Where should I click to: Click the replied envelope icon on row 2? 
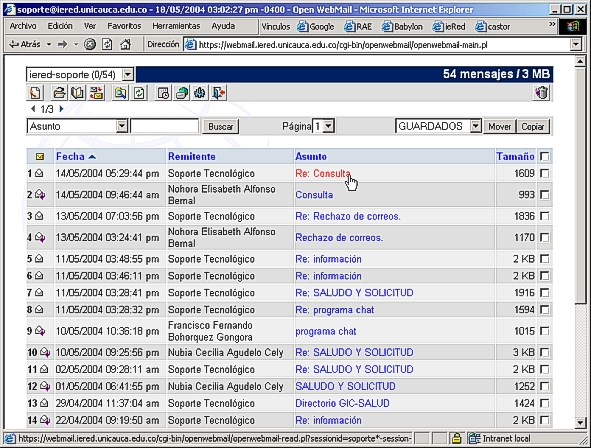[40, 195]
